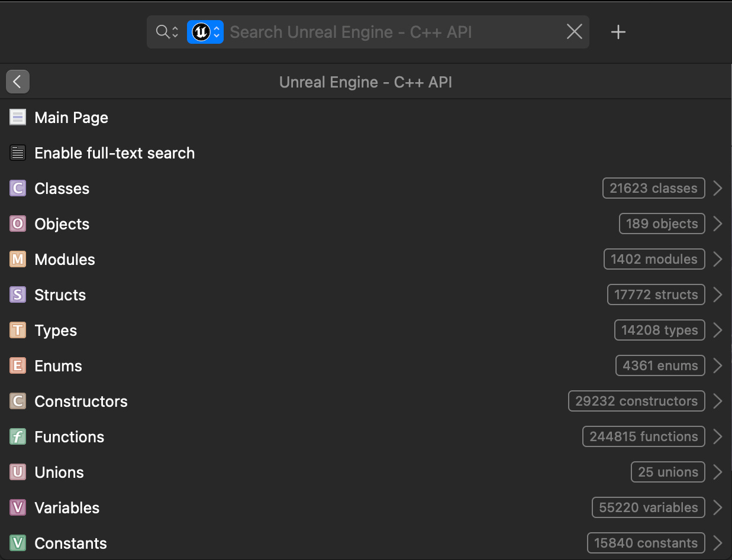Open the Constructors row
732x560 pixels.
point(366,402)
